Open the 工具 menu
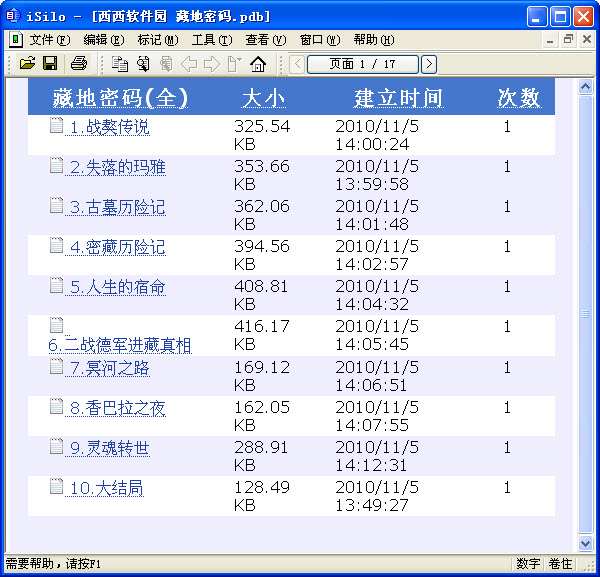 (x=211, y=40)
